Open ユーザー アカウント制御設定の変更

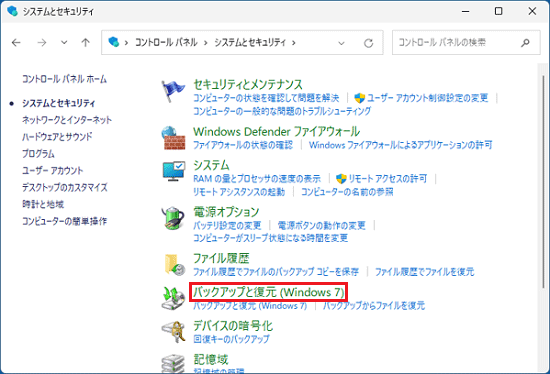(428, 98)
